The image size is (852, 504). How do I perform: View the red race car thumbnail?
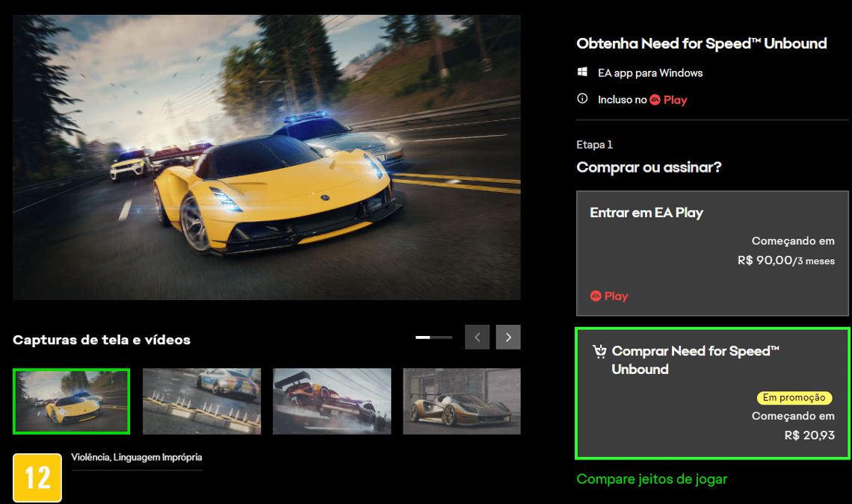pos(332,402)
